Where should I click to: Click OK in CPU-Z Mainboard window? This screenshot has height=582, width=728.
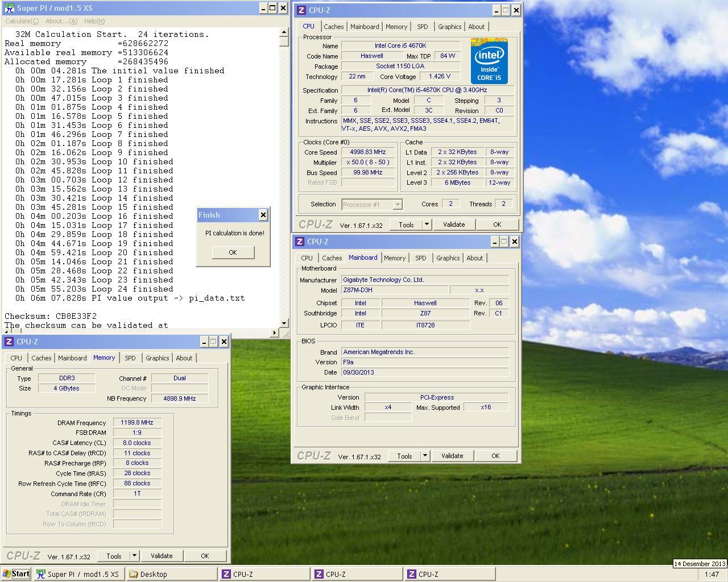(x=495, y=456)
